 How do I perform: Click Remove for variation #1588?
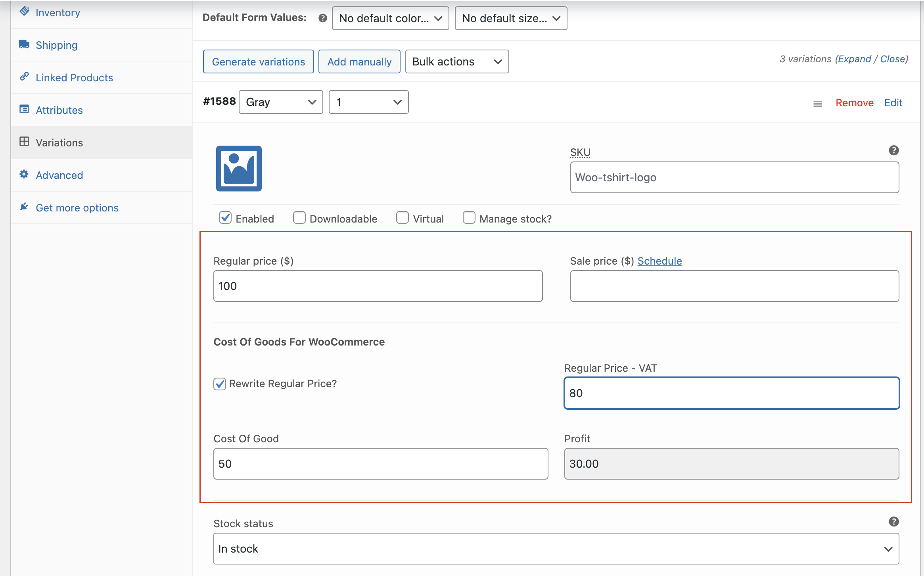[x=855, y=103]
